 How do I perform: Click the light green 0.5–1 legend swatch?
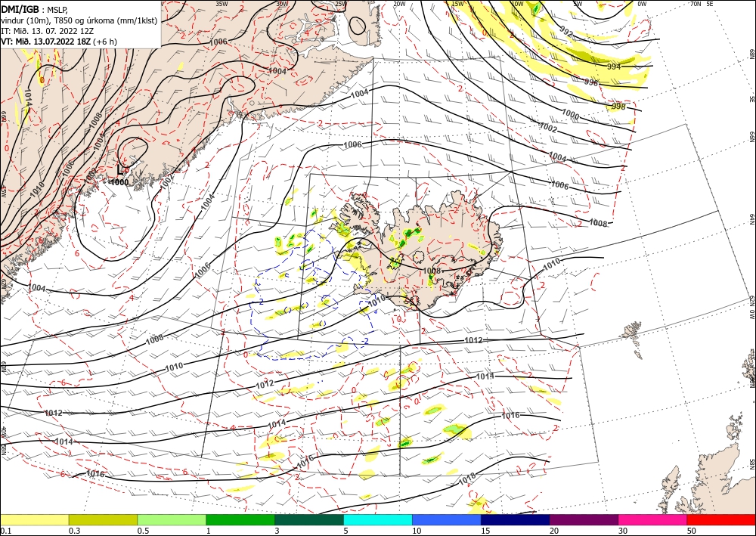click(172, 519)
